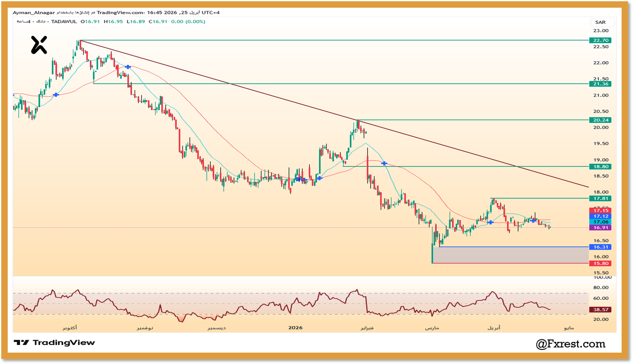Click the red 17.15 moving average label

point(600,211)
